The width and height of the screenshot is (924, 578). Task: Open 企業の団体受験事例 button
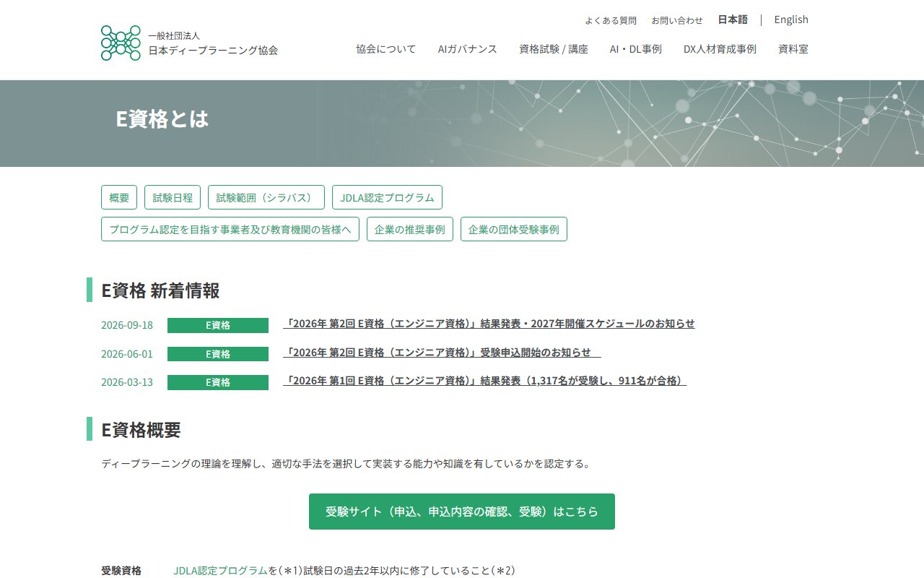(514, 229)
